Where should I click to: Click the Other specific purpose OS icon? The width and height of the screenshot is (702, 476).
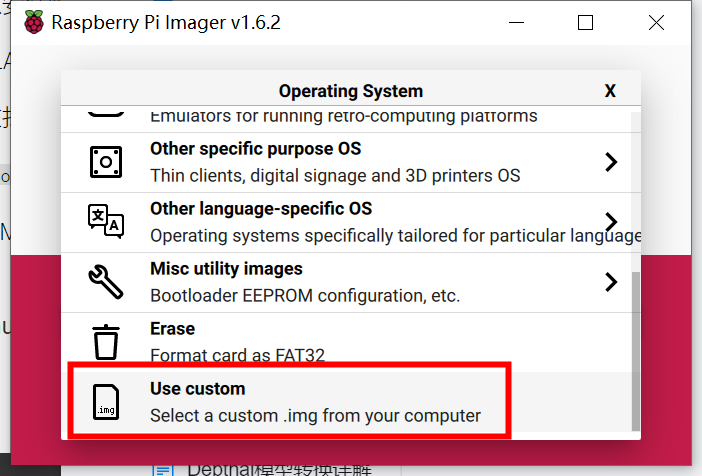click(106, 162)
